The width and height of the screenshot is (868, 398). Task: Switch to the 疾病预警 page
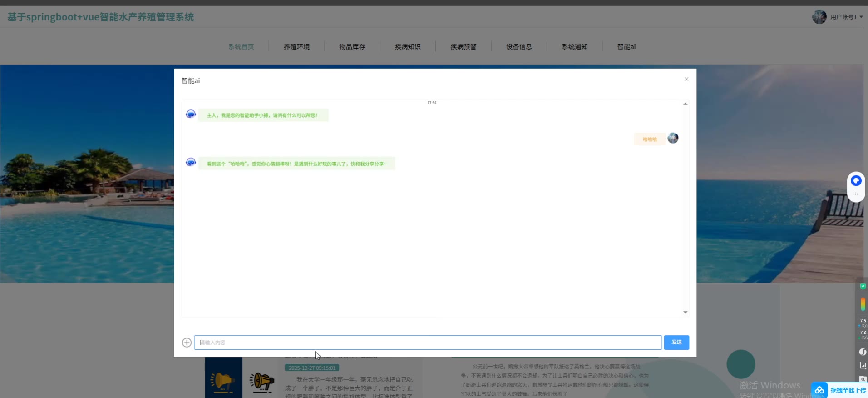point(464,46)
